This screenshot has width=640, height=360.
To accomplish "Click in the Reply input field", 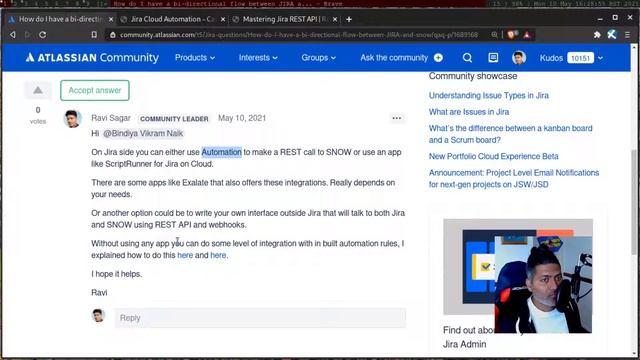I will (260, 318).
